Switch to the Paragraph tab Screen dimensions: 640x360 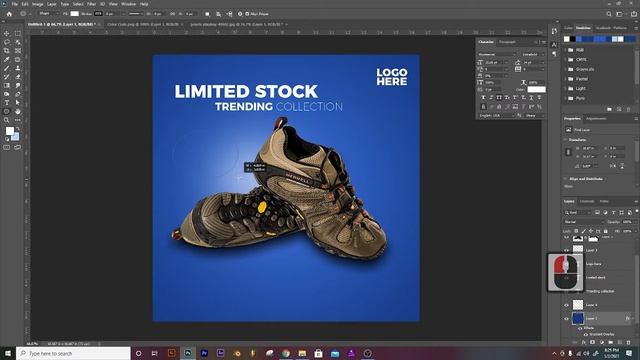(x=507, y=42)
